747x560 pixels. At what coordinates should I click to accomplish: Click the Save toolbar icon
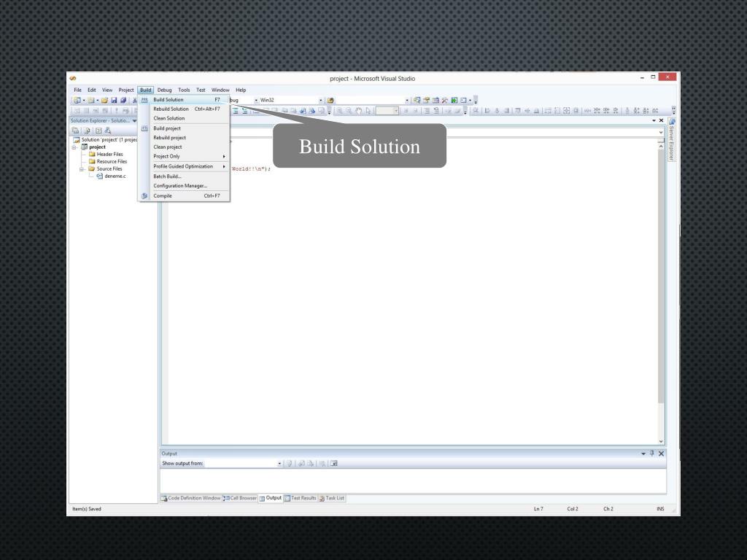pyautogui.click(x=114, y=101)
